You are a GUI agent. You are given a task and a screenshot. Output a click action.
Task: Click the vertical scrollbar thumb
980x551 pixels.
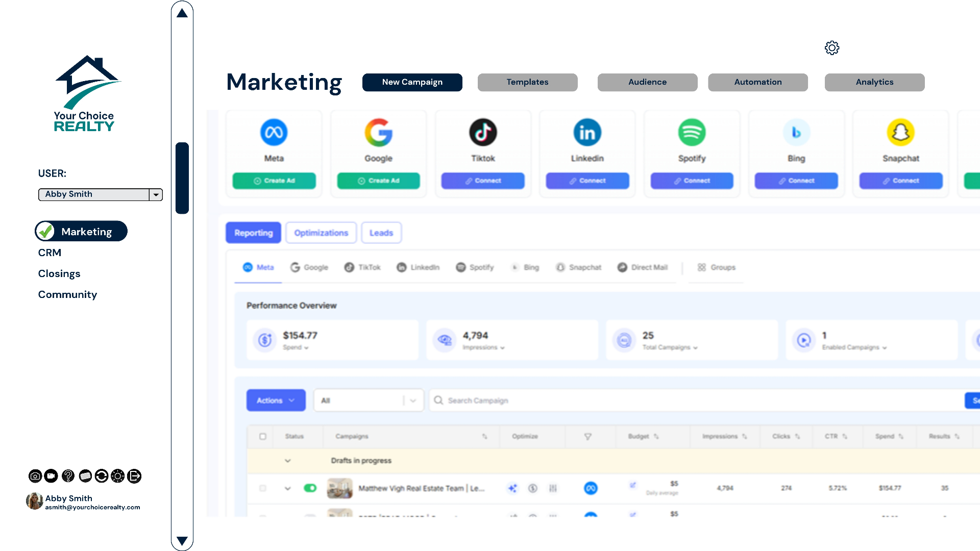click(182, 178)
